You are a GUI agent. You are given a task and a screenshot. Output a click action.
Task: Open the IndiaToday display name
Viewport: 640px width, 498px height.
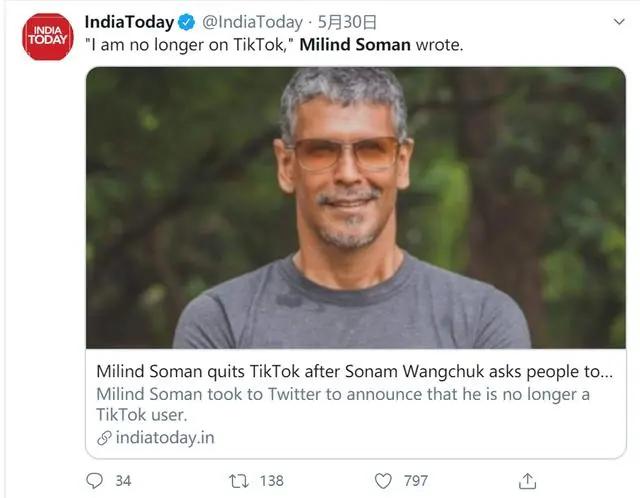point(129,23)
